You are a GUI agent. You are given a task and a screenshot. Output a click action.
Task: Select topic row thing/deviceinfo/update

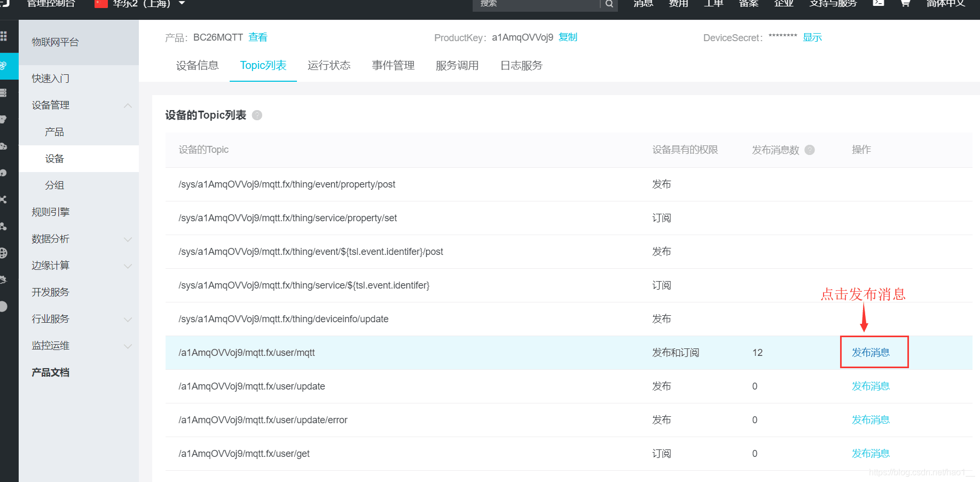(x=569, y=319)
